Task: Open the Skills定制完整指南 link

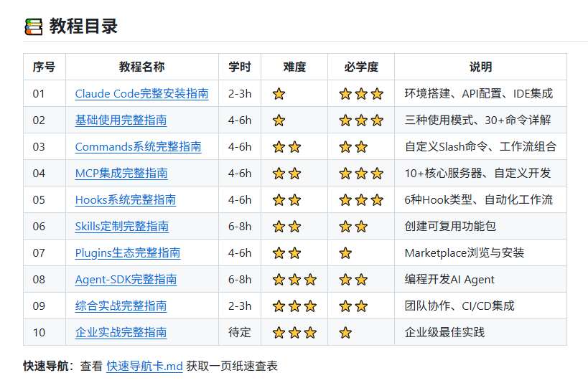Action: (122, 227)
